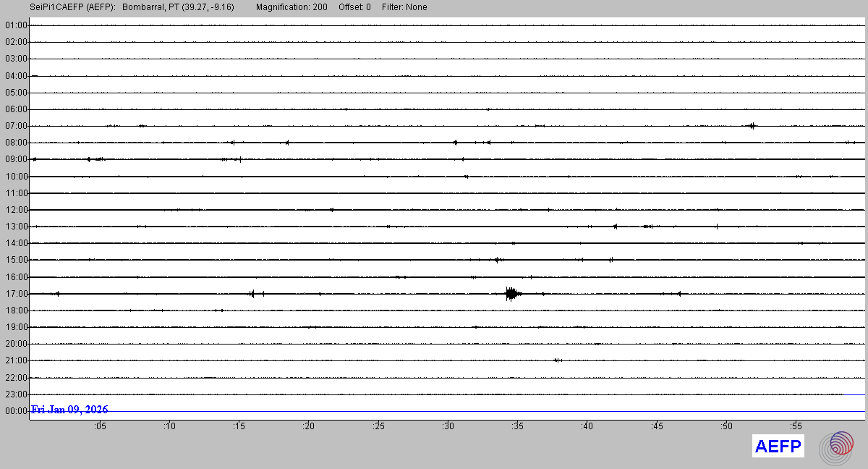This screenshot has height=469, width=868.
Task: Click the 12:00 hour row label
Action: click(16, 210)
